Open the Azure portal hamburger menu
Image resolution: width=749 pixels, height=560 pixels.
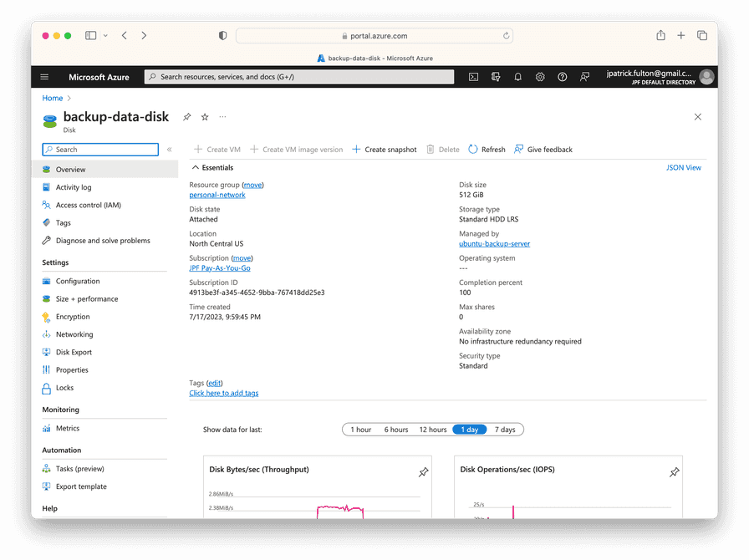click(44, 77)
